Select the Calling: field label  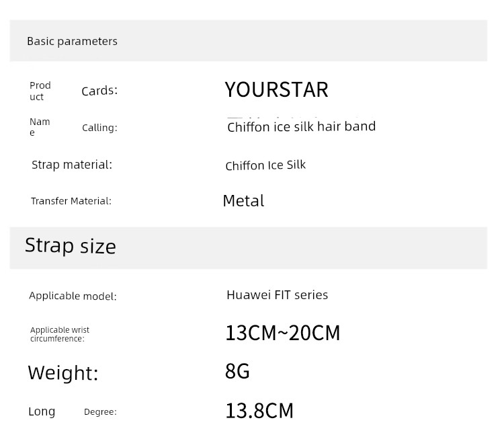click(x=99, y=128)
